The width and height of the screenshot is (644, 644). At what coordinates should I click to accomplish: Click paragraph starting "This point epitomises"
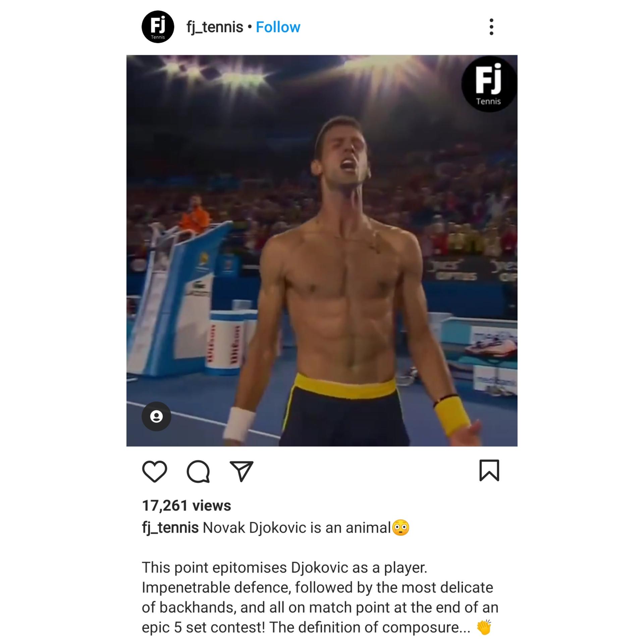click(320, 597)
